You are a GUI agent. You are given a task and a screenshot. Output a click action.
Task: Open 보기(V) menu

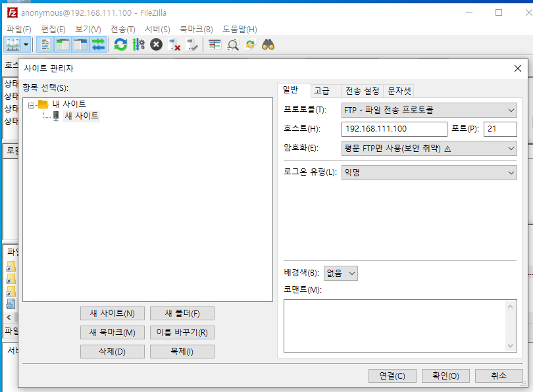click(88, 29)
